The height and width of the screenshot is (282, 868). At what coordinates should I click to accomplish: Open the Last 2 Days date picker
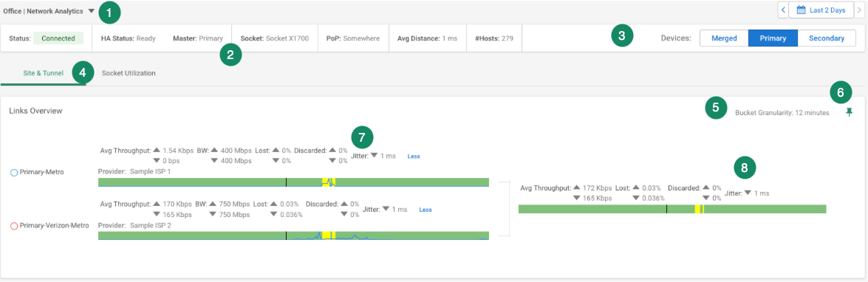pyautogui.click(x=821, y=10)
